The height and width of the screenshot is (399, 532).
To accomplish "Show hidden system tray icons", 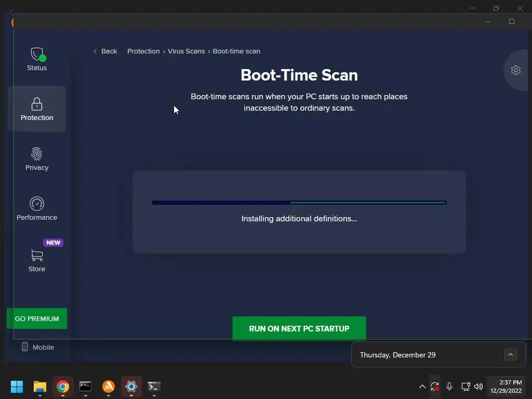I will tap(422, 387).
